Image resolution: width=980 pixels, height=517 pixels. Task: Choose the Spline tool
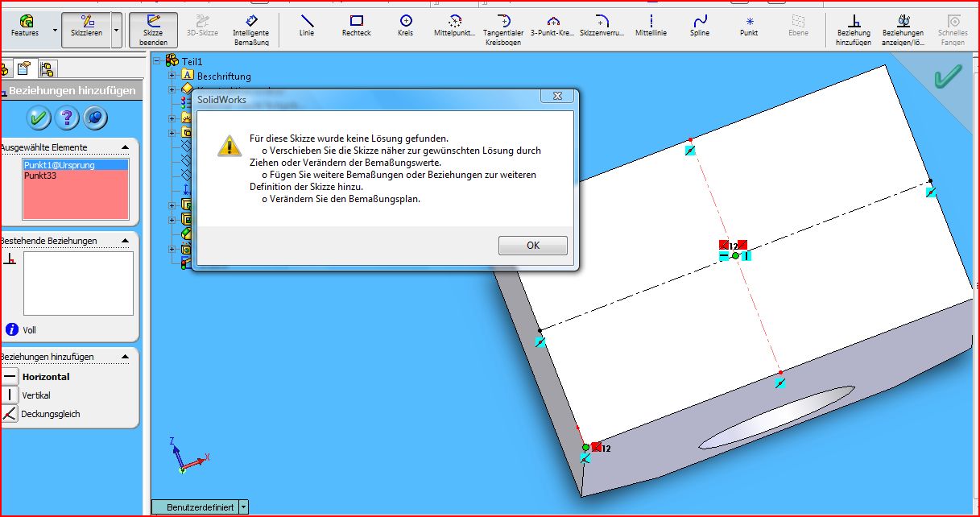(x=700, y=25)
